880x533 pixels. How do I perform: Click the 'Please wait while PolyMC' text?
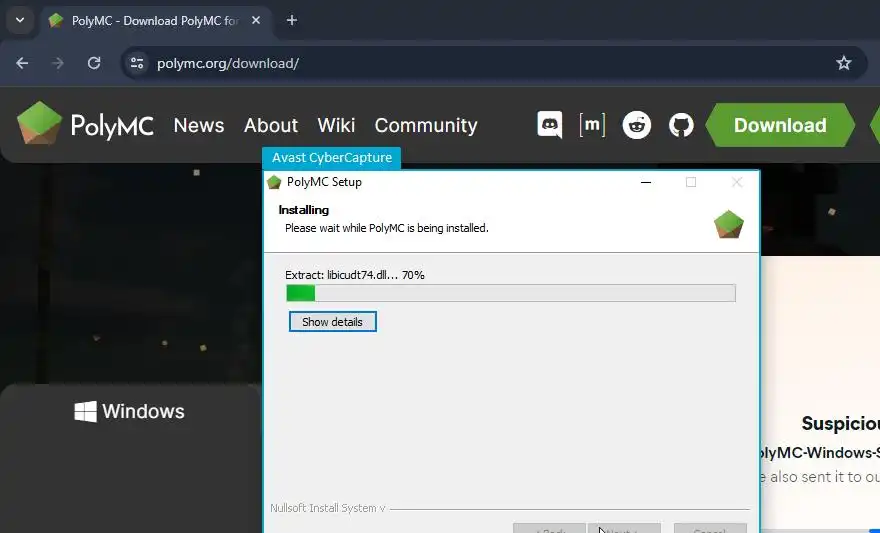coord(387,228)
